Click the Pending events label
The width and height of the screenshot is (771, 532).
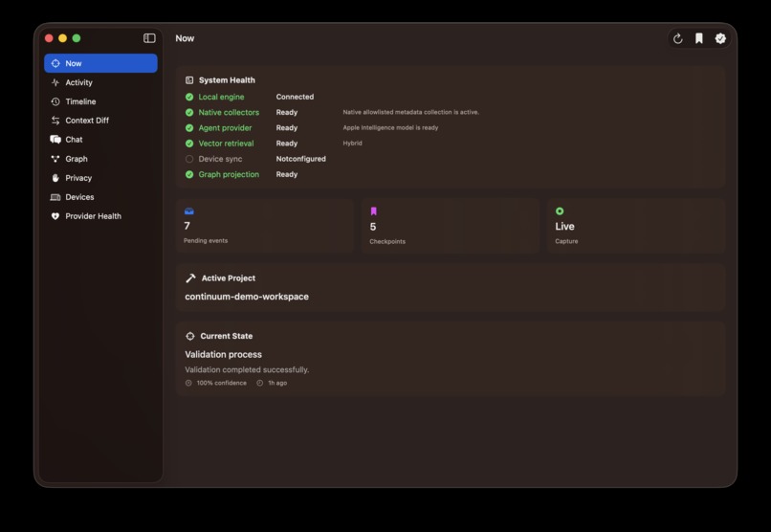pos(206,241)
